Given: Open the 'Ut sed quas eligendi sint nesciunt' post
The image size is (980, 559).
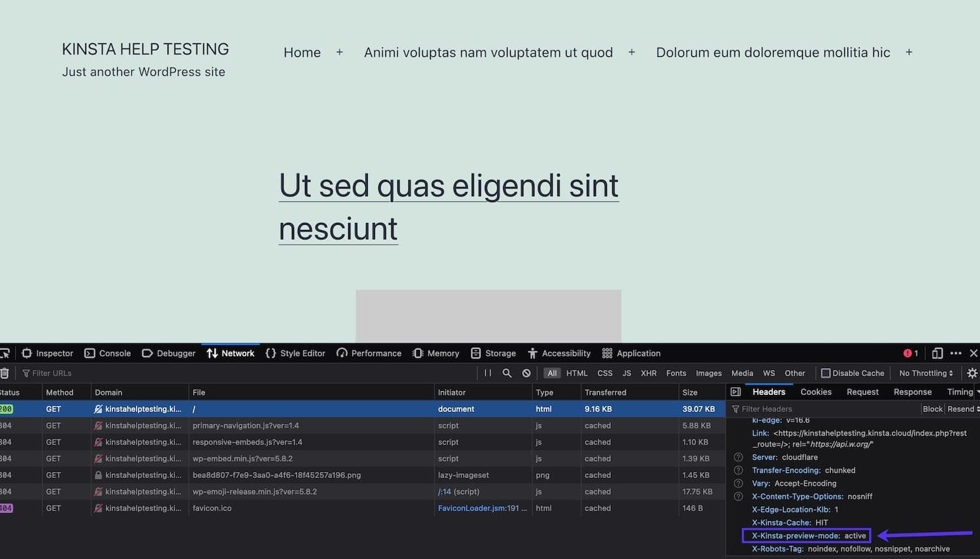Looking at the screenshot, I should point(448,186).
